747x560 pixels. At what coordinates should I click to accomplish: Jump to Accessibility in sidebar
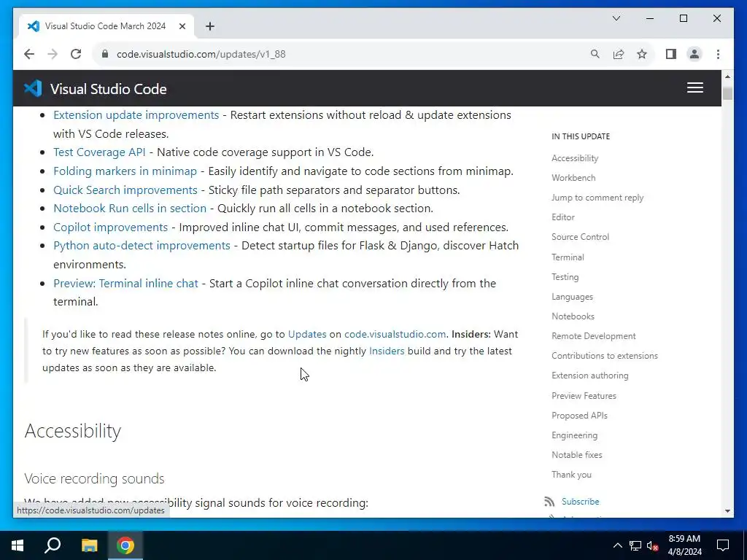tap(575, 158)
